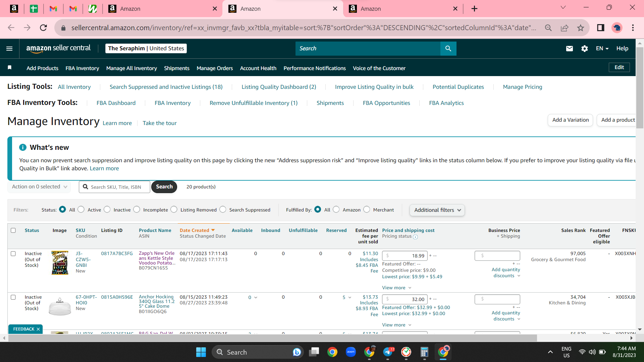Expand the Available 0 dropdown for Anchor Hocking
This screenshot has width=644, height=362.
click(x=253, y=297)
